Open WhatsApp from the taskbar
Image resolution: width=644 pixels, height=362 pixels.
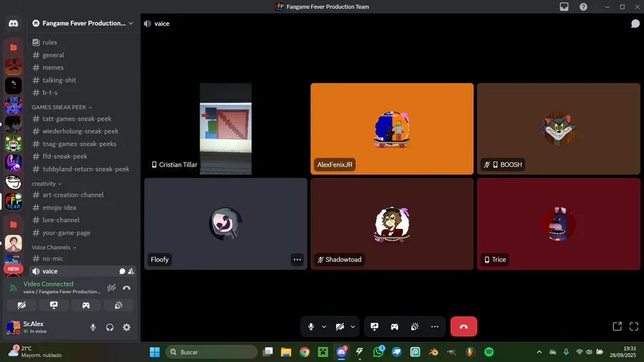(x=379, y=352)
